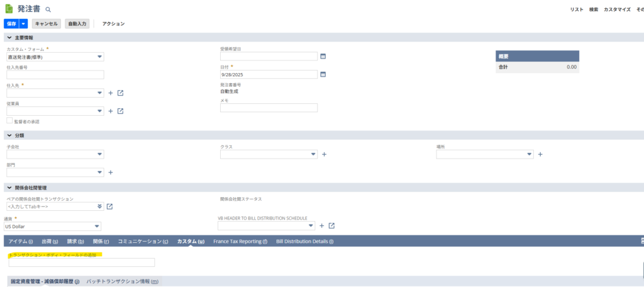Image resolution: width=644 pixels, height=287 pixels.
Task: Open calendar picker for 日付 field
Action: point(323,74)
